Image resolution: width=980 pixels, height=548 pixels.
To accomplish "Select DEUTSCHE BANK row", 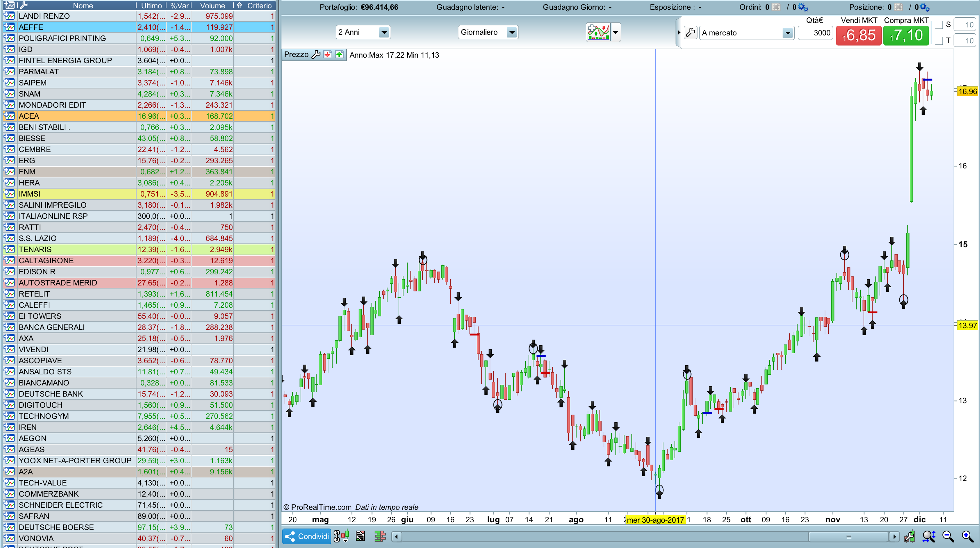I will pyautogui.click(x=139, y=394).
